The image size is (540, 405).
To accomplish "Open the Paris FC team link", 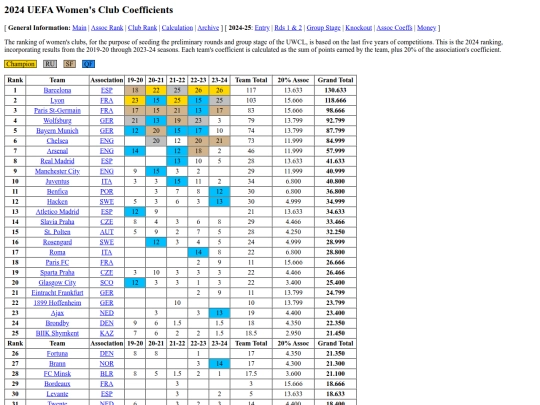I will pyautogui.click(x=57, y=262).
